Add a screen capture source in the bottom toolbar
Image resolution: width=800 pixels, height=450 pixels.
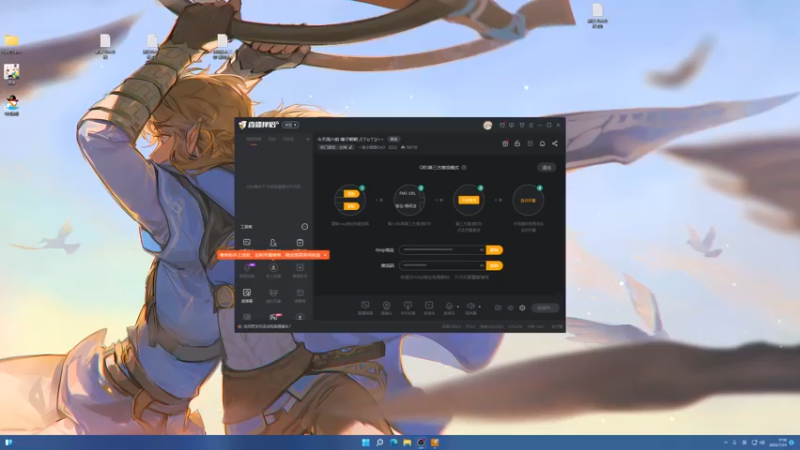pos(365,308)
